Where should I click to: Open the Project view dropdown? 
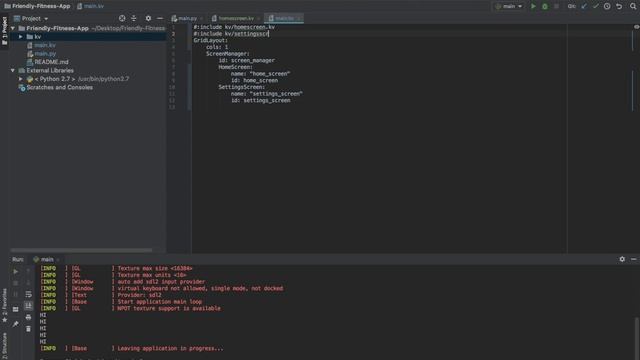coord(31,18)
